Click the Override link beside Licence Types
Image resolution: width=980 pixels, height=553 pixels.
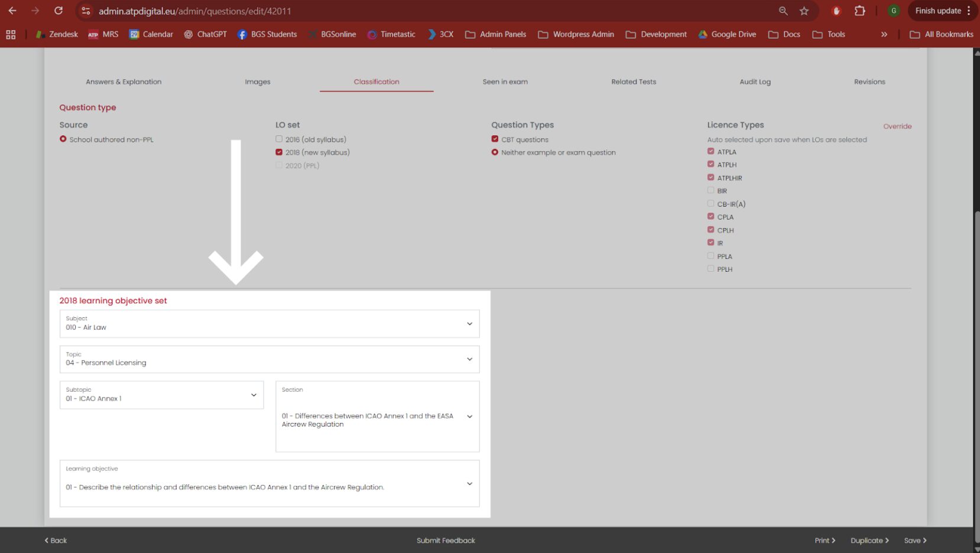click(897, 126)
